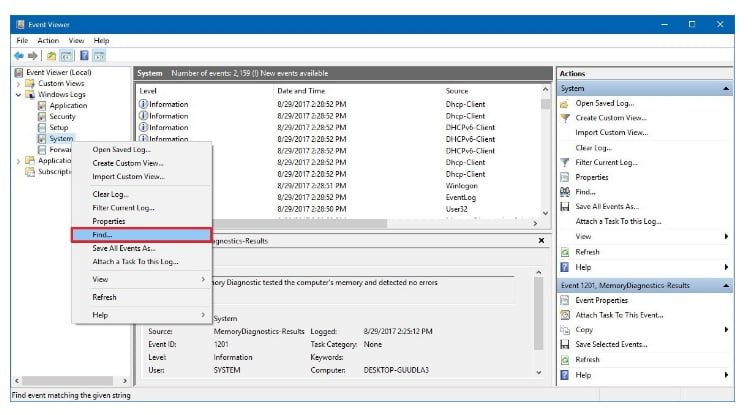Click Attach a Task To this Log... in Actions
Image resolution: width=756 pixels, height=415 pixels.
coord(618,221)
